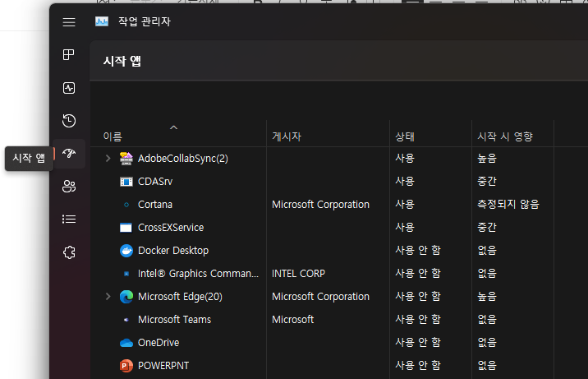Click CrossEXService's 사용 status cell
Viewport: 588px width, 379px height.
pos(405,228)
